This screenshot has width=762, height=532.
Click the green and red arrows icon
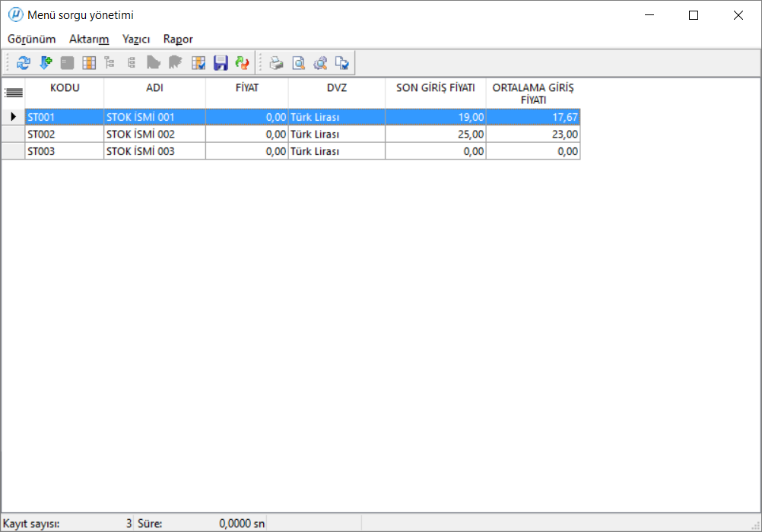click(x=242, y=63)
